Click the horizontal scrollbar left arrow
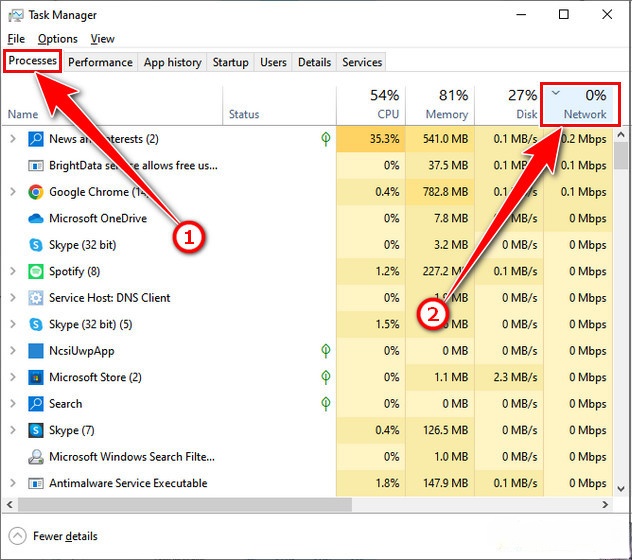 click(10, 504)
